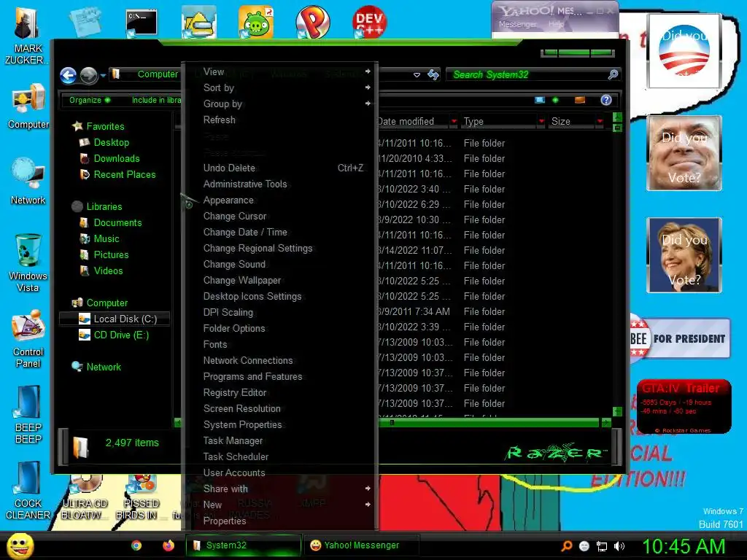
Task: Click the refresh arrows beside address bar
Action: 433,75
